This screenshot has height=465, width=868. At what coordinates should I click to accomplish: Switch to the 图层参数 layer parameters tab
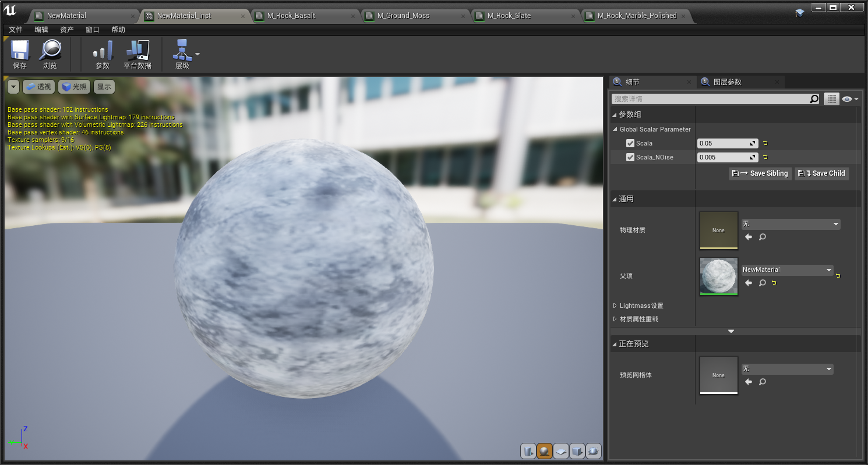[727, 82]
